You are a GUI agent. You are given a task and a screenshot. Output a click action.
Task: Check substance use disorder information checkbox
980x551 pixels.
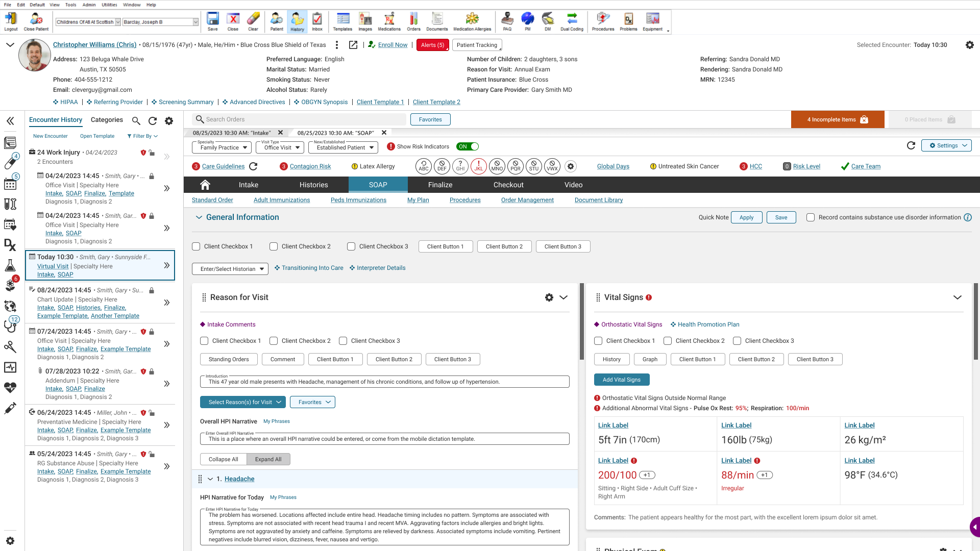point(811,217)
